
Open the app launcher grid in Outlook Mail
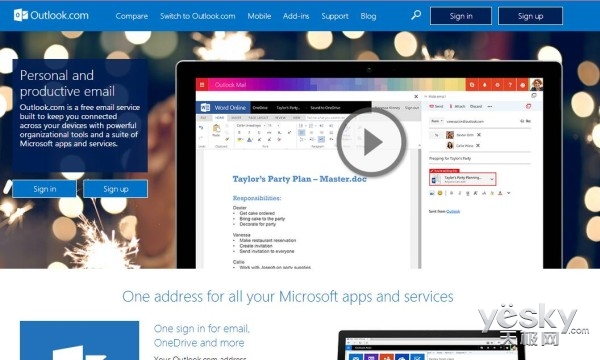[202, 85]
